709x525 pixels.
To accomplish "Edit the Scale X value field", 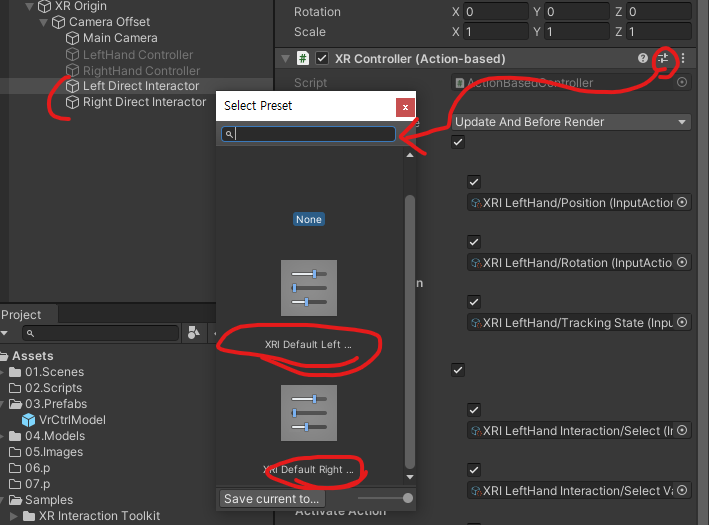I will [496, 32].
